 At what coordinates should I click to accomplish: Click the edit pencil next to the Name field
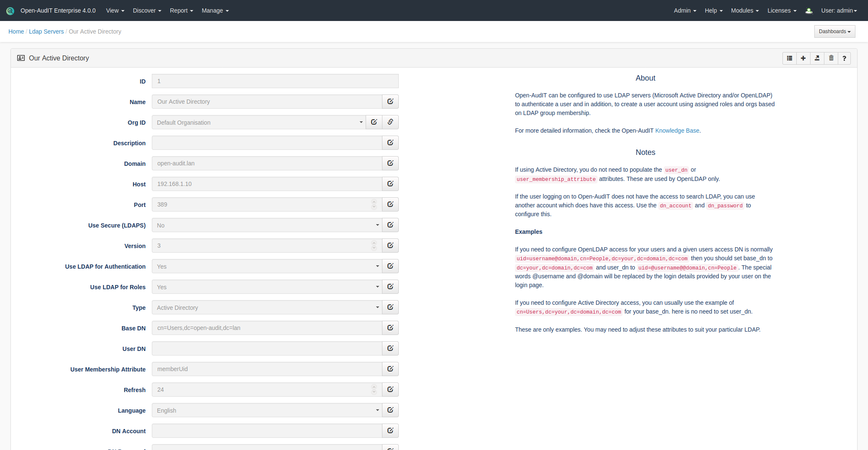tap(390, 101)
